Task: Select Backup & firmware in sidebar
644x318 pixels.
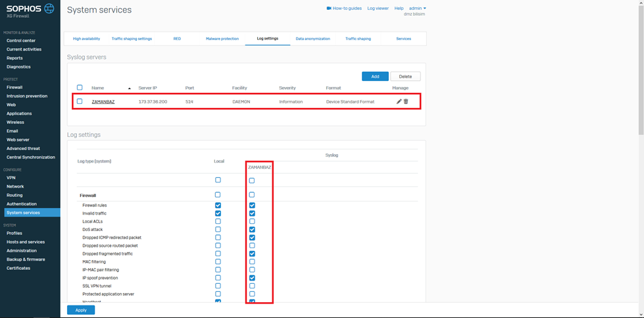Action: pos(26,259)
